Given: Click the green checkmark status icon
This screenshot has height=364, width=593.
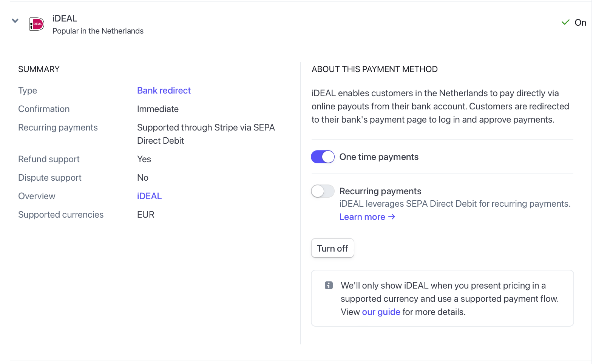Looking at the screenshot, I should click(565, 22).
